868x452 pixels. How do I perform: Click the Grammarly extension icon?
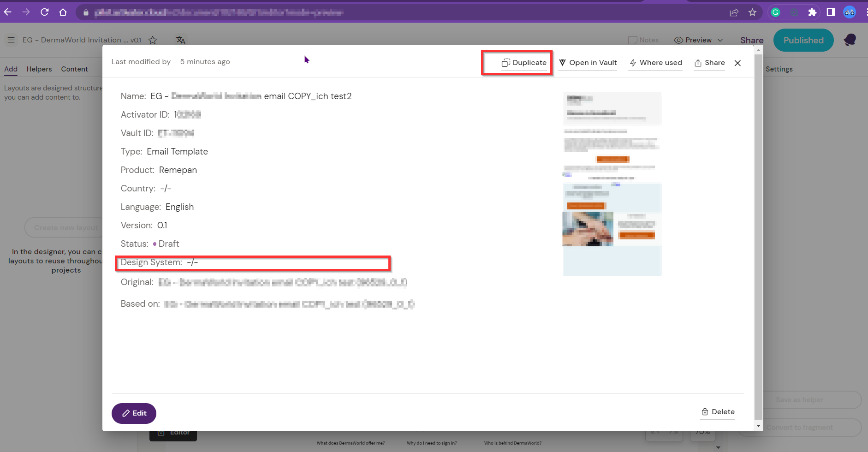pyautogui.click(x=776, y=12)
